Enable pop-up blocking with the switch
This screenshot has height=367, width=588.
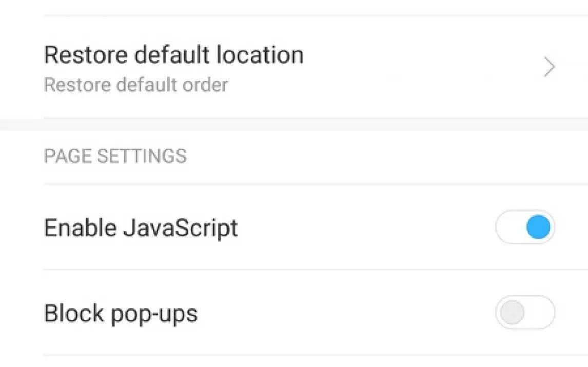coord(525,312)
